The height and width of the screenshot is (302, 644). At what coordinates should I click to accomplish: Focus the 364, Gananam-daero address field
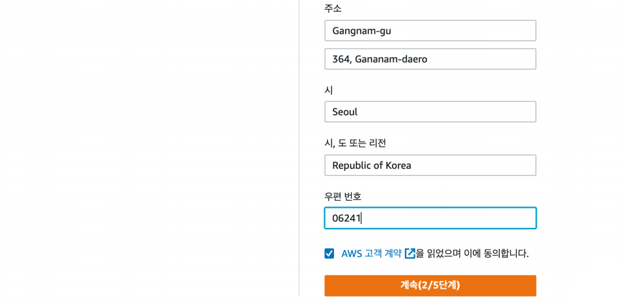click(430, 59)
